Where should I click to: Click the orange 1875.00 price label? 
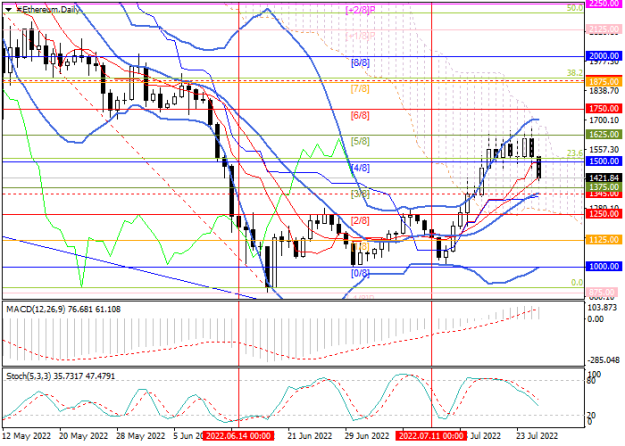coord(604,82)
